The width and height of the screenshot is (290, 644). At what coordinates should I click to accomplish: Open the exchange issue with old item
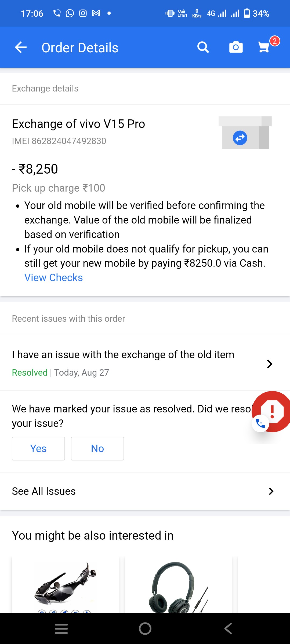click(123, 355)
